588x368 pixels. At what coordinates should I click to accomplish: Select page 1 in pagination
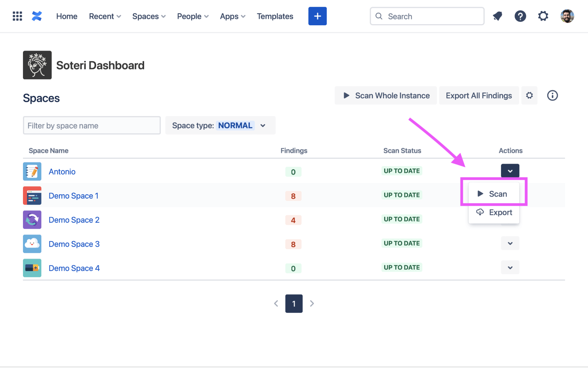click(294, 304)
